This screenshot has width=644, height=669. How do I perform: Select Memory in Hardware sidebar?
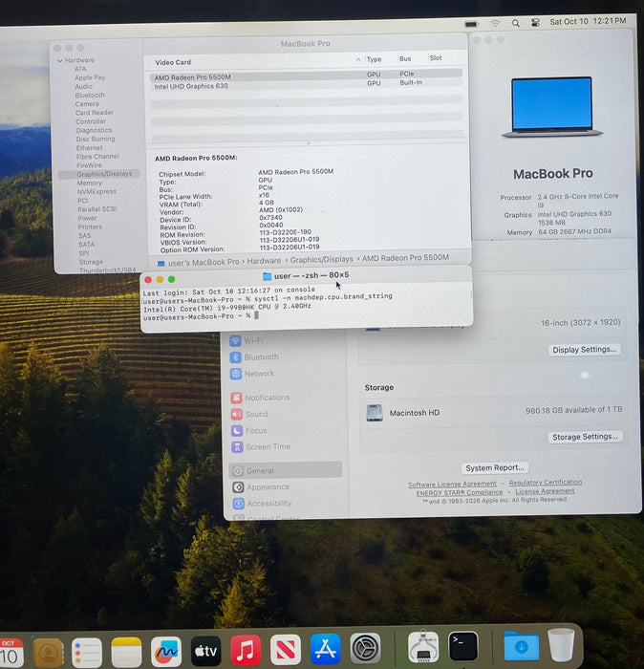coord(90,183)
